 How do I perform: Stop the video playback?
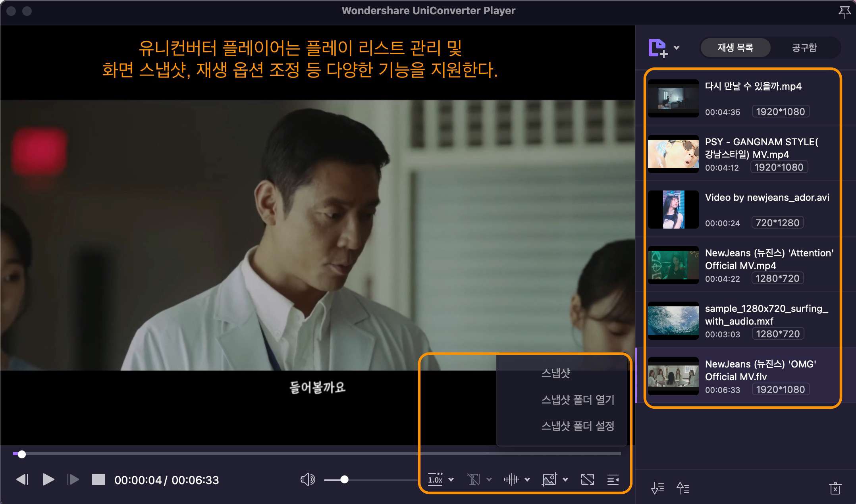click(98, 479)
